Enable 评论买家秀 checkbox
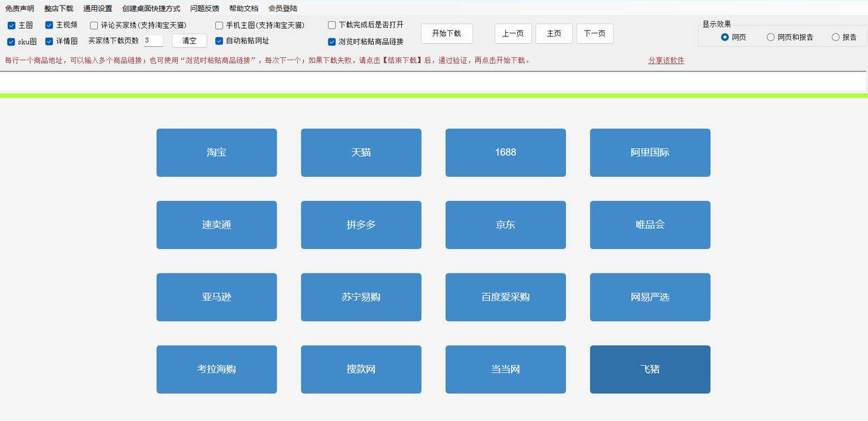 click(x=94, y=25)
